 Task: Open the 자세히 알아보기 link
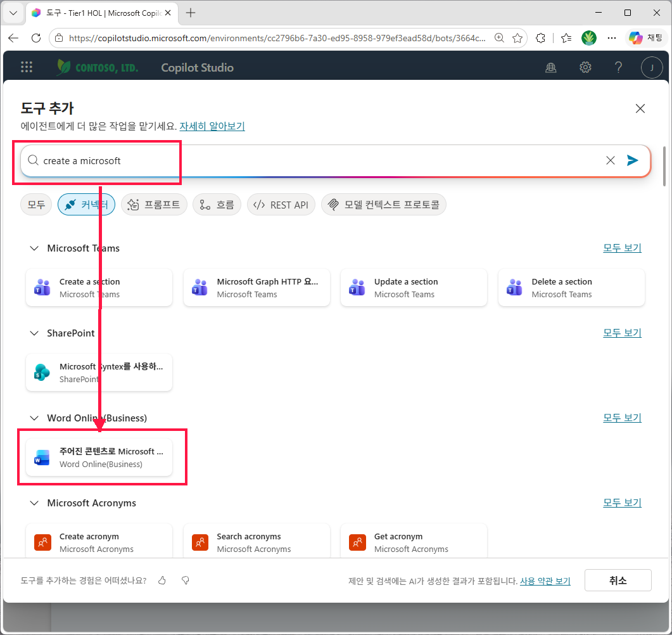212,126
